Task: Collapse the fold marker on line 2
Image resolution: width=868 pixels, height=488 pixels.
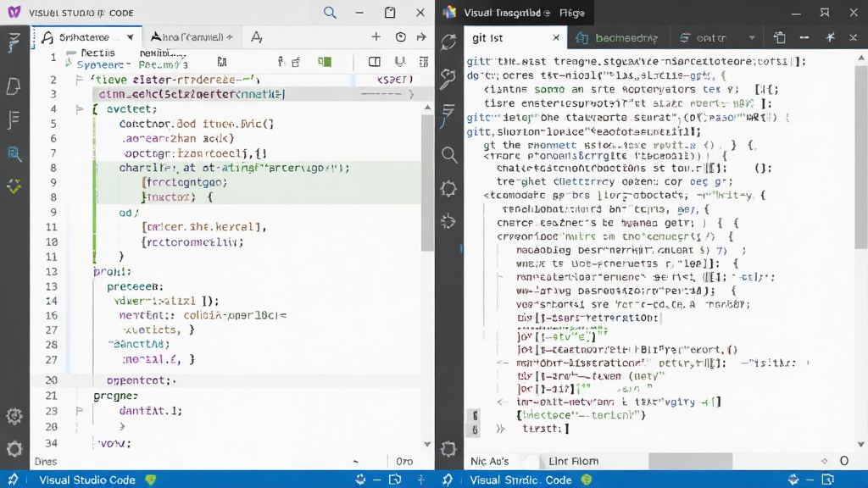Action: pyautogui.click(x=79, y=80)
